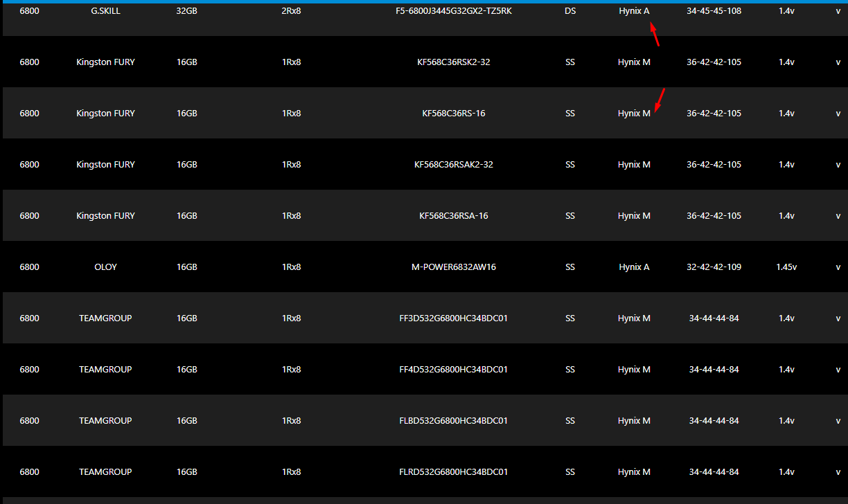The width and height of the screenshot is (848, 504).
Task: Select the v mark in G.SKILL row
Action: (838, 11)
